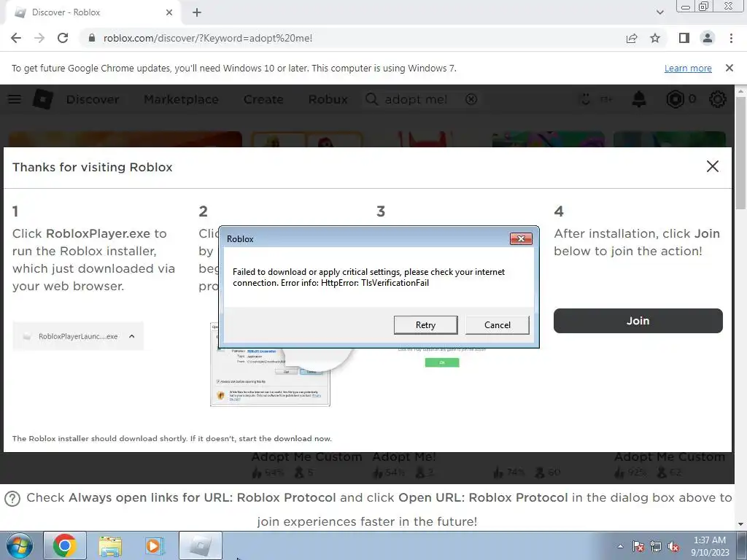
Task: Open Chrome profile avatar menu
Action: click(x=708, y=38)
